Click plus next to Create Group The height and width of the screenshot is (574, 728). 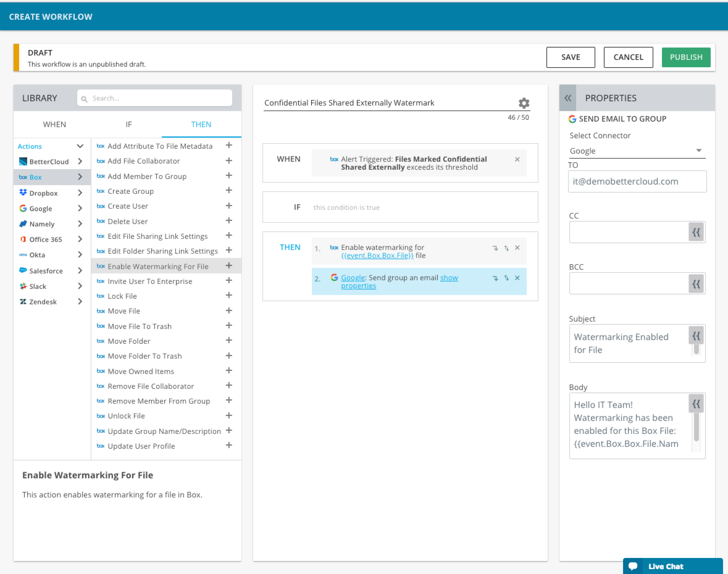coord(229,190)
